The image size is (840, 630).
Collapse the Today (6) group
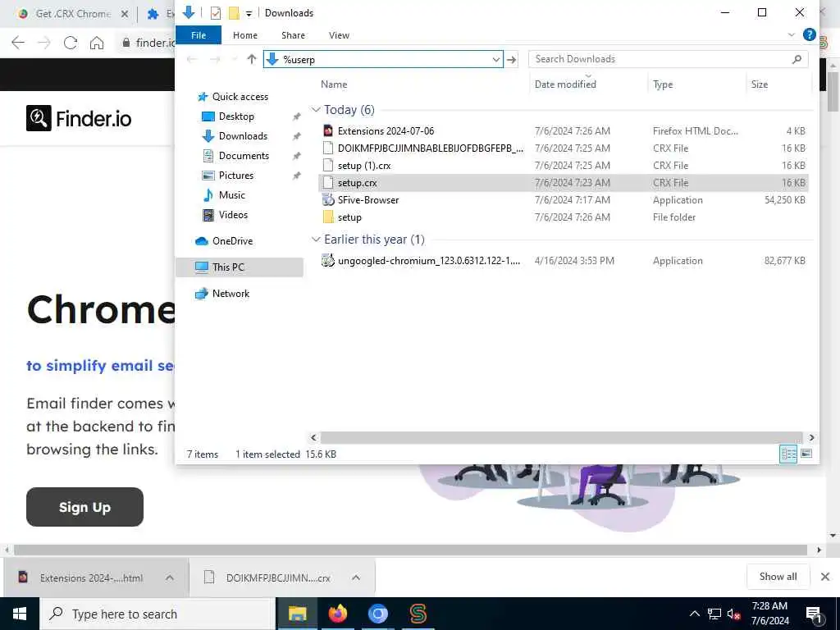pyautogui.click(x=316, y=110)
